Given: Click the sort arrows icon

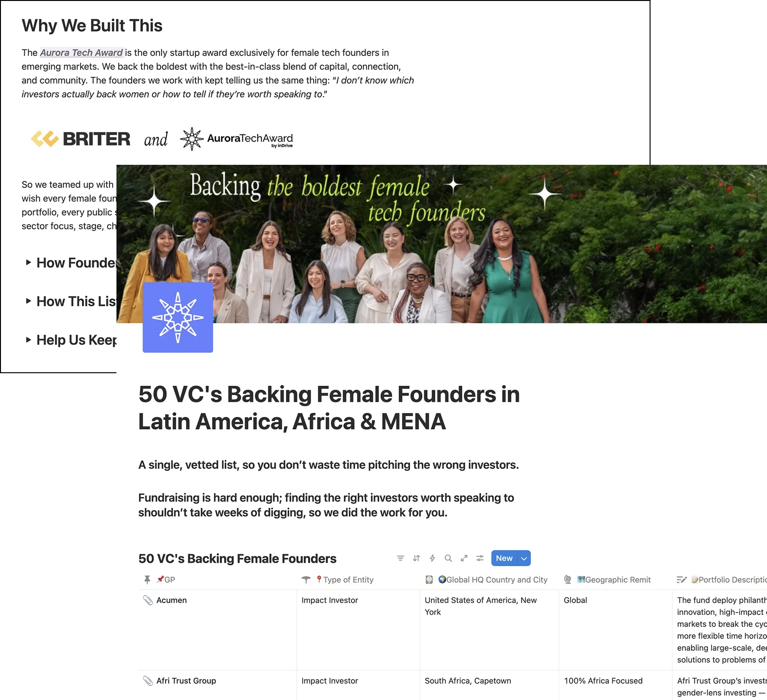Looking at the screenshot, I should [x=417, y=558].
